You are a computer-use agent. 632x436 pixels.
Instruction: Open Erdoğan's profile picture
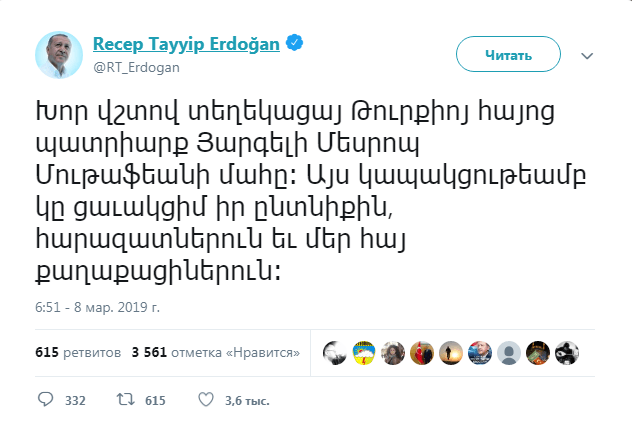coord(58,54)
